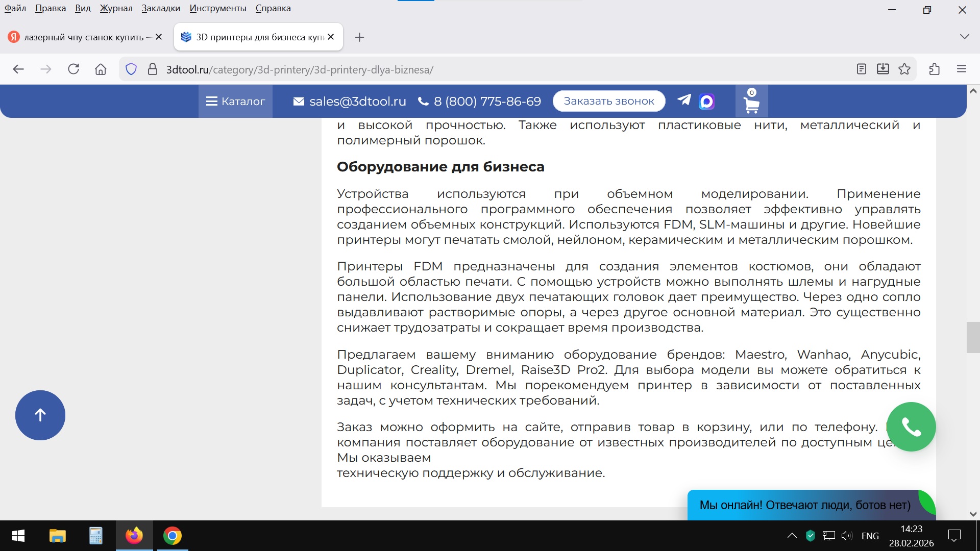Show hidden system tray icons
This screenshot has width=980, height=551.
tap(792, 535)
